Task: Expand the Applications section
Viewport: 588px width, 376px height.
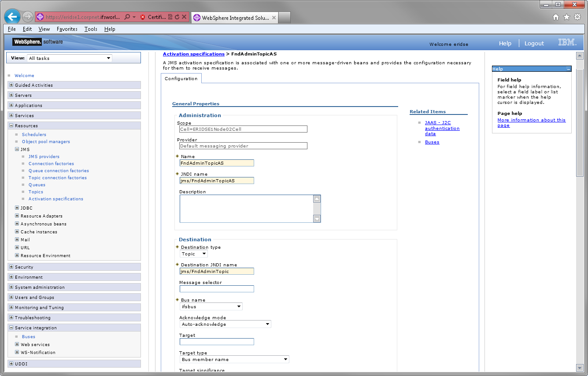Action: point(11,105)
